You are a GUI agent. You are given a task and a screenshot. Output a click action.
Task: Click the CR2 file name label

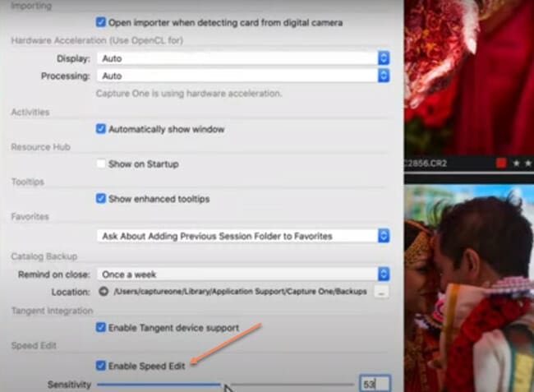[x=426, y=164]
